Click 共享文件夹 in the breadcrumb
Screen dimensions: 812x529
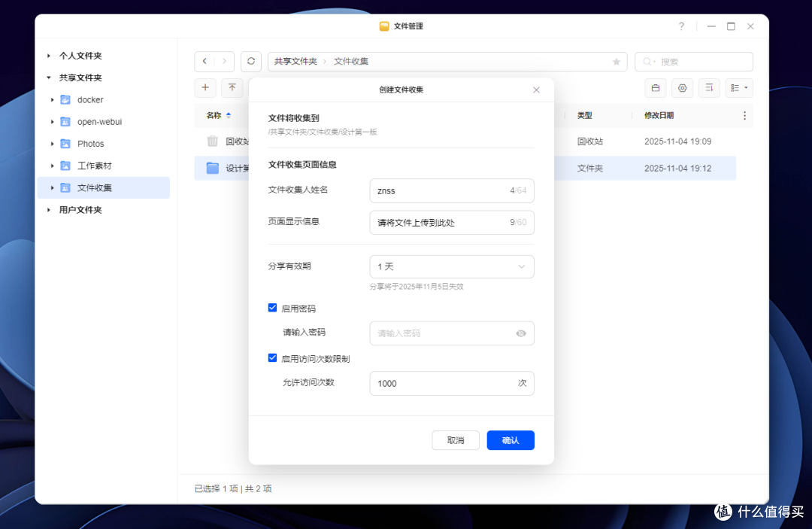[295, 61]
